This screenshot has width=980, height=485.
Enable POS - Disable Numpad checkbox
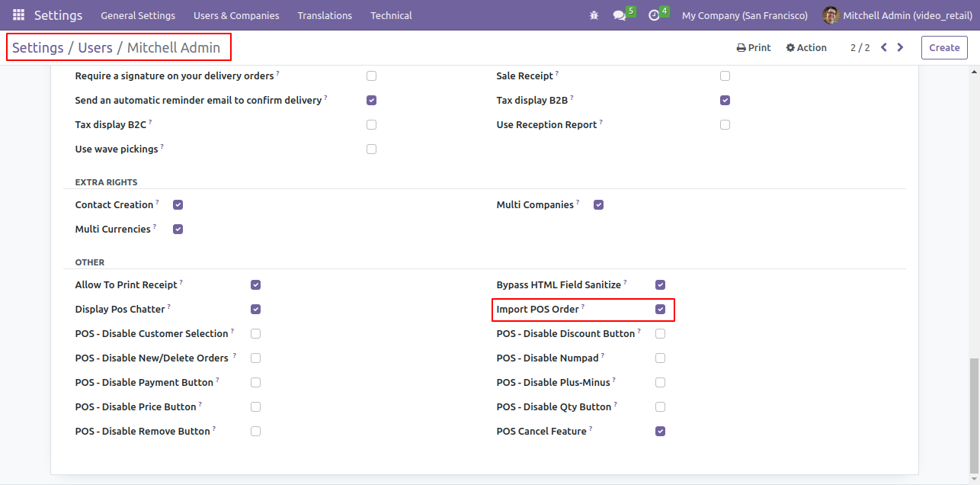661,358
